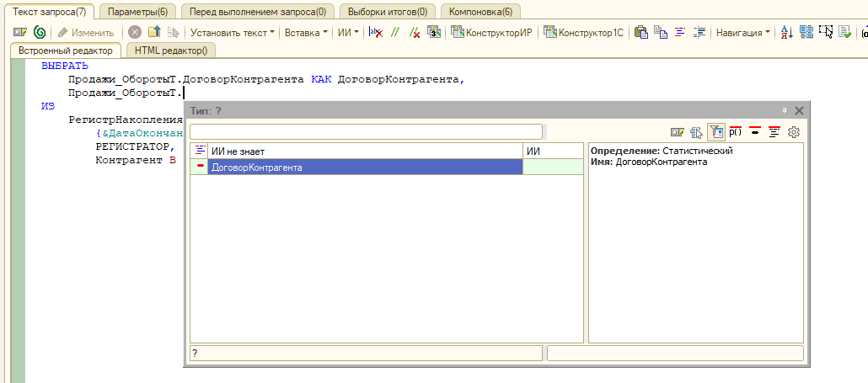Toggle the funnel filter button in popup

click(715, 132)
